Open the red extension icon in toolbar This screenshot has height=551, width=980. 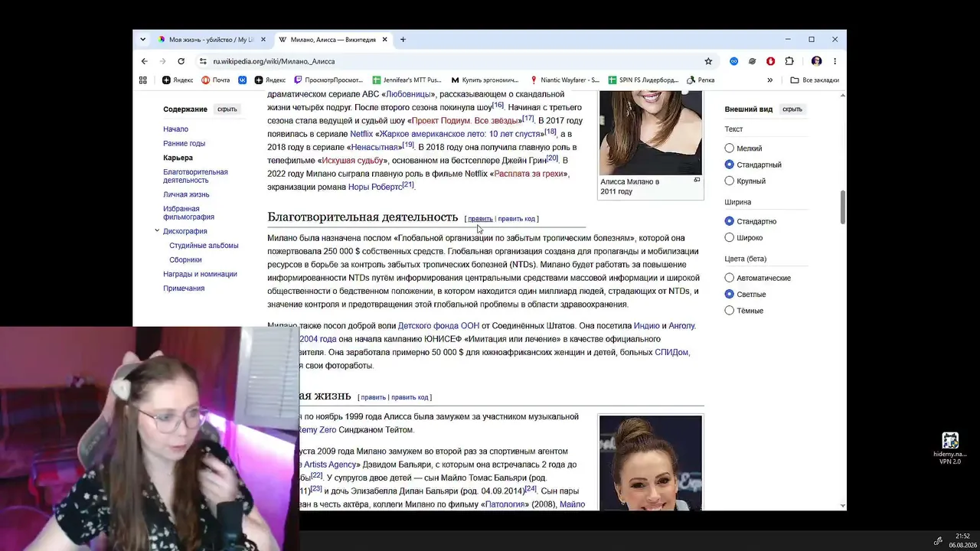click(x=770, y=61)
